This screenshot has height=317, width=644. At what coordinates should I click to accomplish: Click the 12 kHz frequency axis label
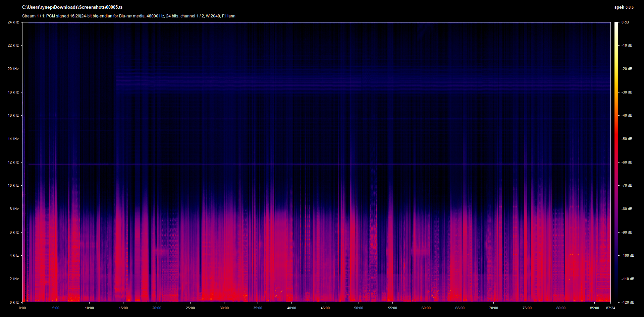pyautogui.click(x=13, y=162)
